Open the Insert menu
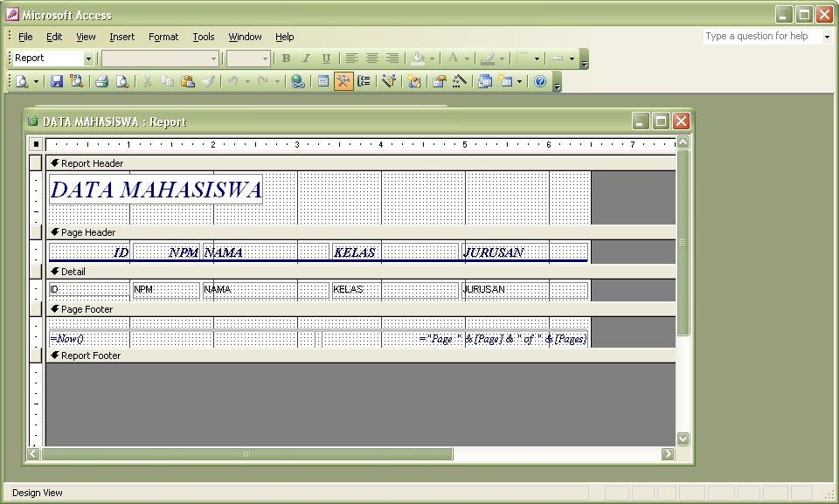The image size is (839, 504). (122, 37)
